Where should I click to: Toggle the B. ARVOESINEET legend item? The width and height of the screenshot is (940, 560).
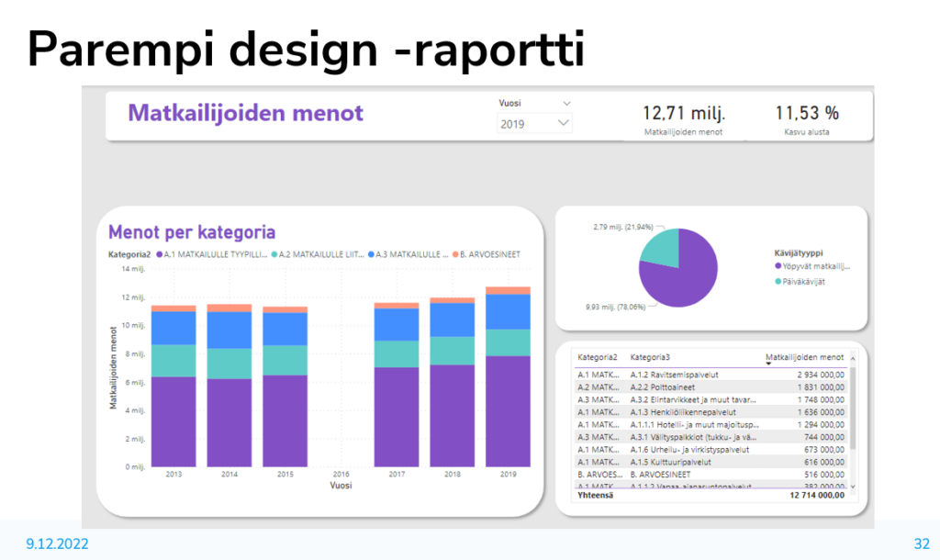tap(487, 254)
